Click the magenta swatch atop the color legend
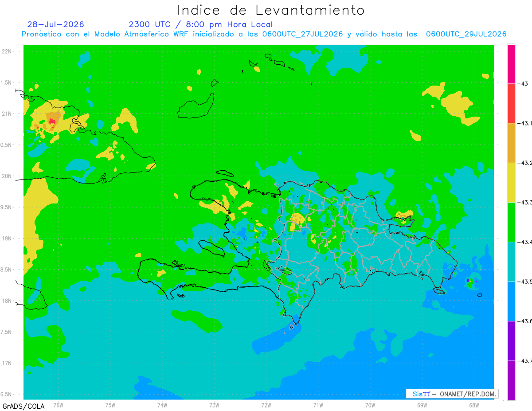This screenshot has width=532, height=411. click(511, 64)
